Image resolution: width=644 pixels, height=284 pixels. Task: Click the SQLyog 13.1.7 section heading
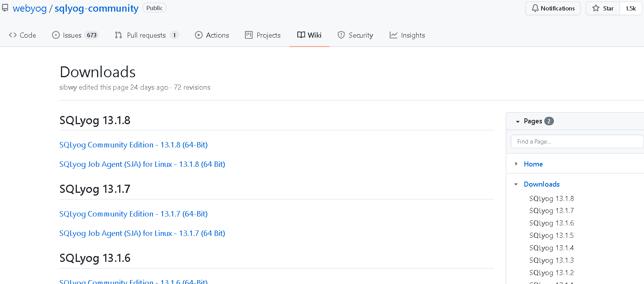click(x=95, y=189)
